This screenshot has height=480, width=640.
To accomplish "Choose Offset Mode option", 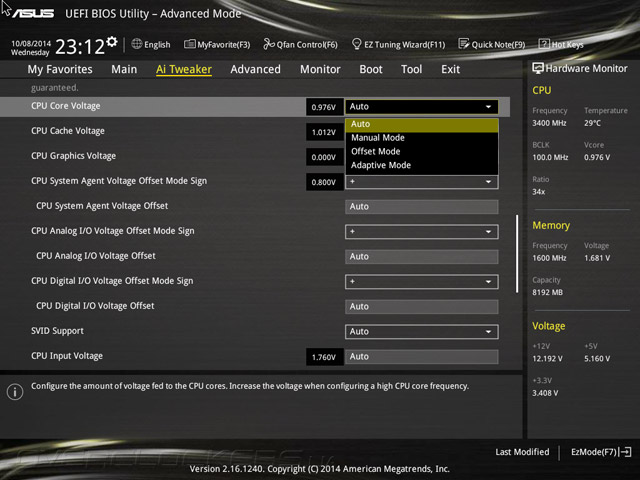I will click(x=422, y=151).
